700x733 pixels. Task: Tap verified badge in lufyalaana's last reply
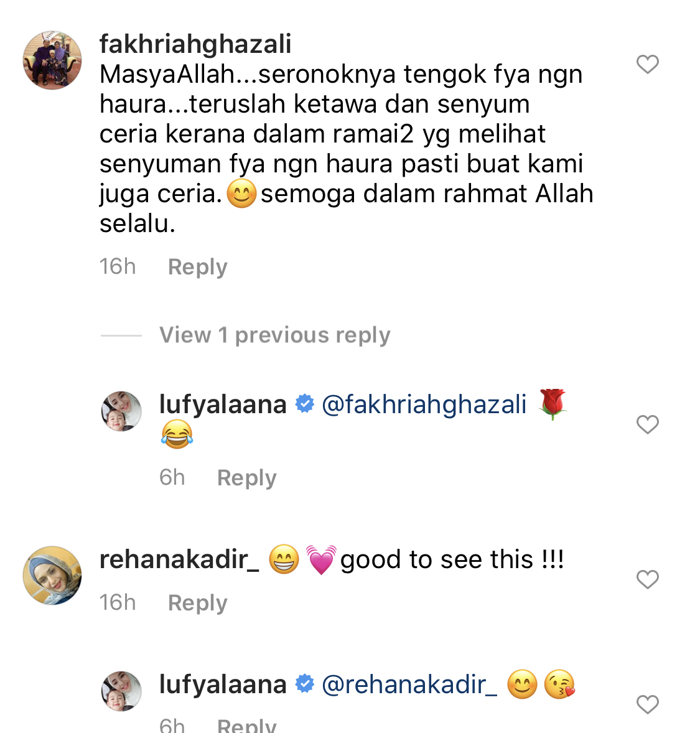tap(305, 684)
